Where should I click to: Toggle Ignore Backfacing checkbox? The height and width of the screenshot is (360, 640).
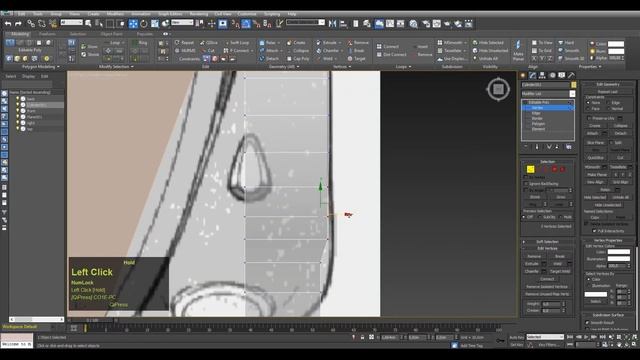point(526,184)
